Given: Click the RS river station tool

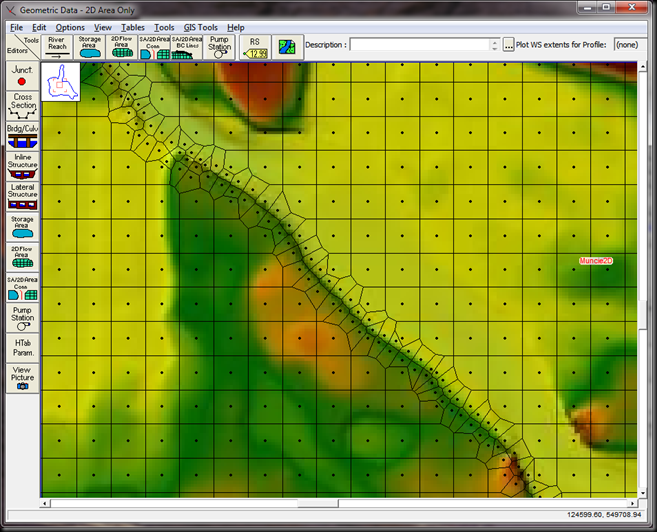Looking at the screenshot, I should click(255, 46).
